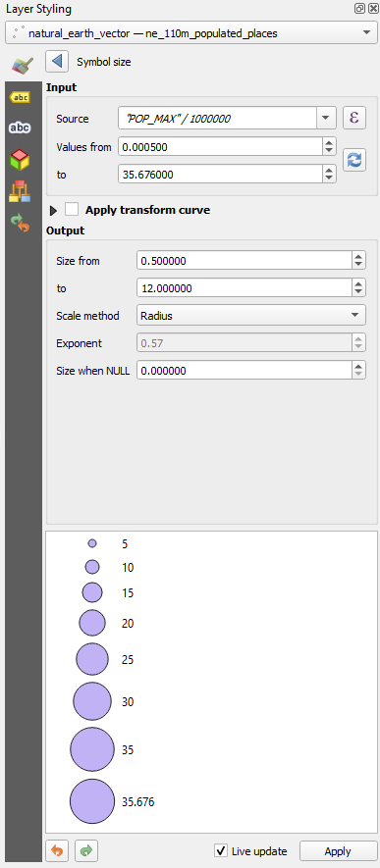The height and width of the screenshot is (868, 380).
Task: Toggle Apply transform curve checkbox
Action: [72, 210]
